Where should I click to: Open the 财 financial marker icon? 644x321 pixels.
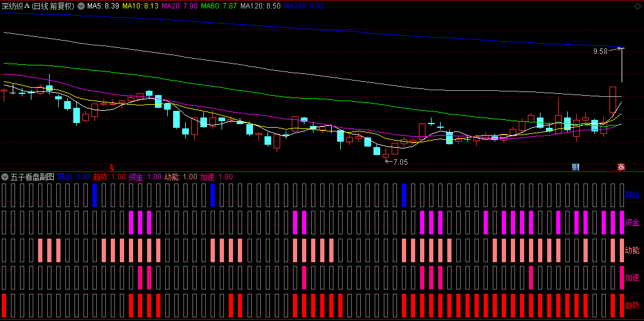pos(576,167)
